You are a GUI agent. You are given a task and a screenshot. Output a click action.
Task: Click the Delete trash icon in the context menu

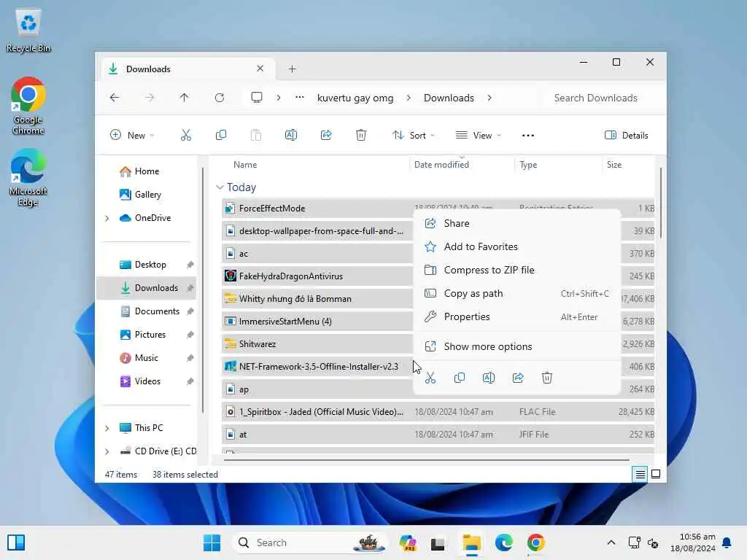click(x=547, y=378)
